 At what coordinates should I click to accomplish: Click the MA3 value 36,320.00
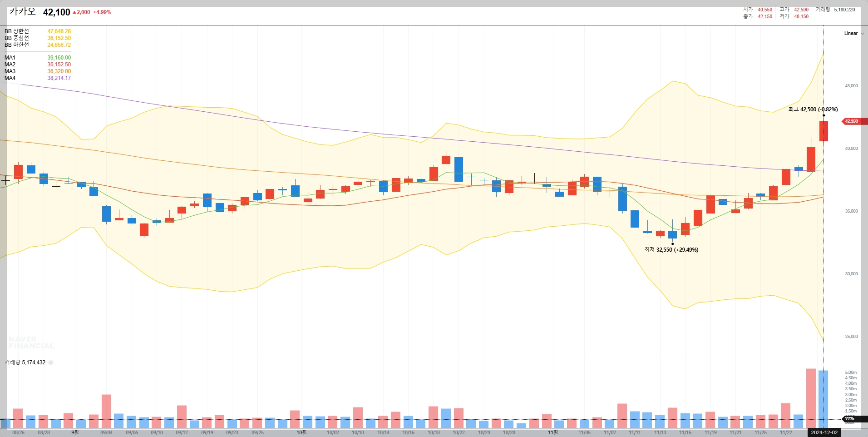click(x=59, y=71)
